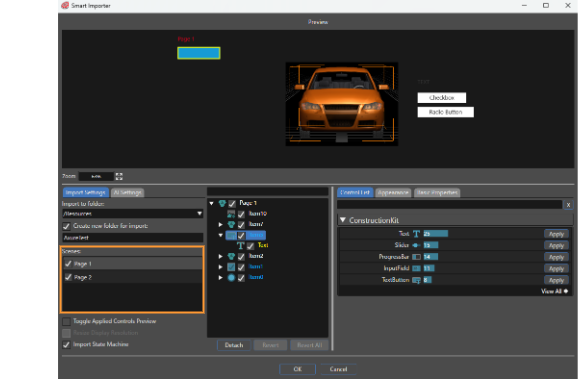Click the Text confidence bar
Image resolution: width=578 pixels, height=379 pixels.
(436, 234)
